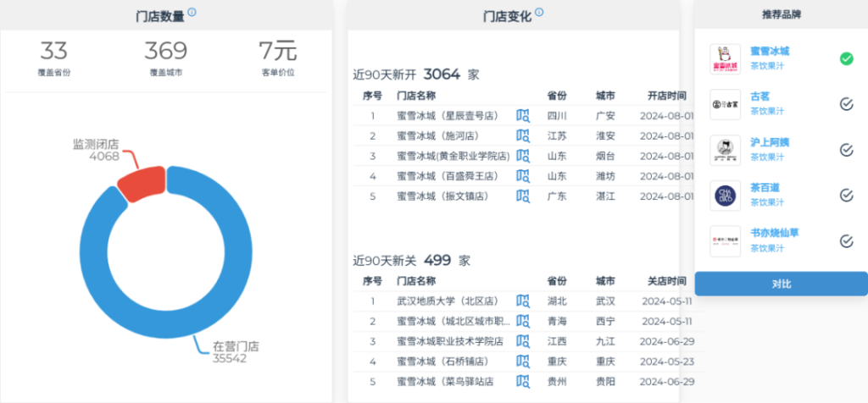Click province cell 四川
Screen dimensions: 868x403
[x=557, y=116]
